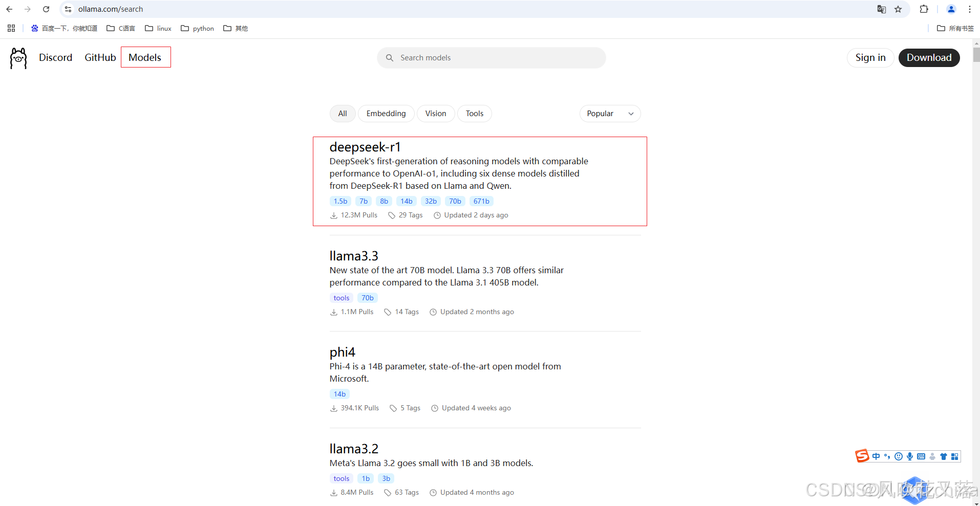
Task: Click the llama3.2 3b tag
Action: tap(386, 478)
